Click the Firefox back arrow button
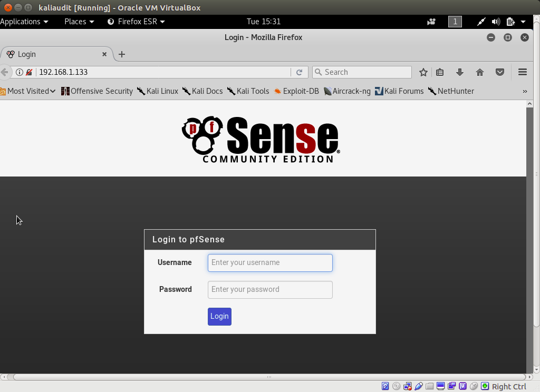 [x=4, y=72]
